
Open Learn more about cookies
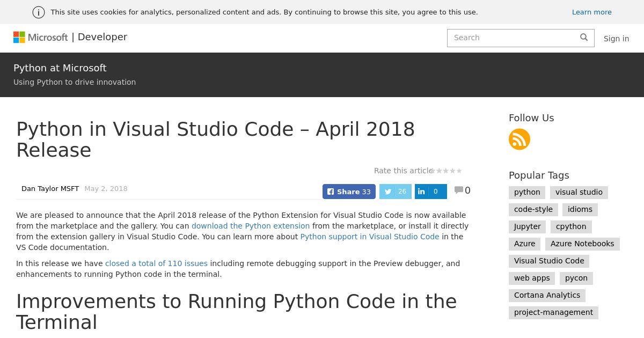click(x=591, y=12)
